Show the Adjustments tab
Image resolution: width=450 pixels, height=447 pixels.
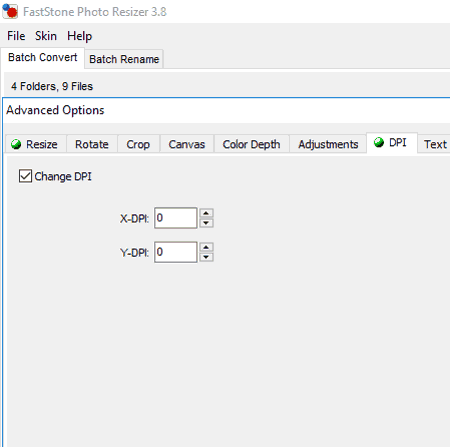(x=328, y=144)
